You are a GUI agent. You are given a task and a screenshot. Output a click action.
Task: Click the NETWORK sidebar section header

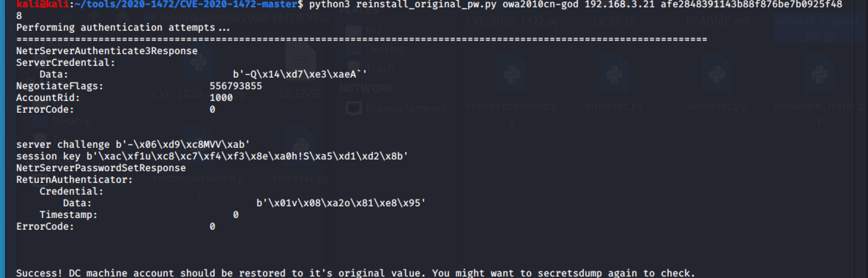[x=366, y=88]
